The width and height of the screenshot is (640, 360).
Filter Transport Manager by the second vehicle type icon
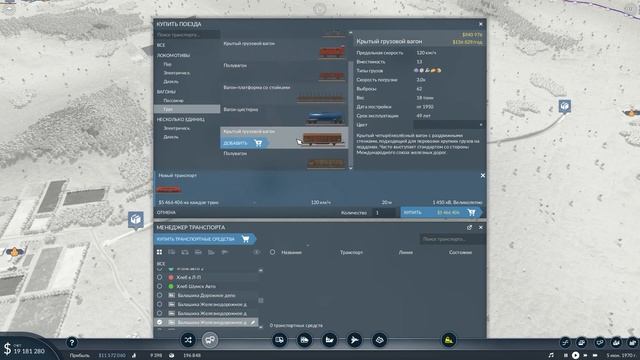click(172, 252)
